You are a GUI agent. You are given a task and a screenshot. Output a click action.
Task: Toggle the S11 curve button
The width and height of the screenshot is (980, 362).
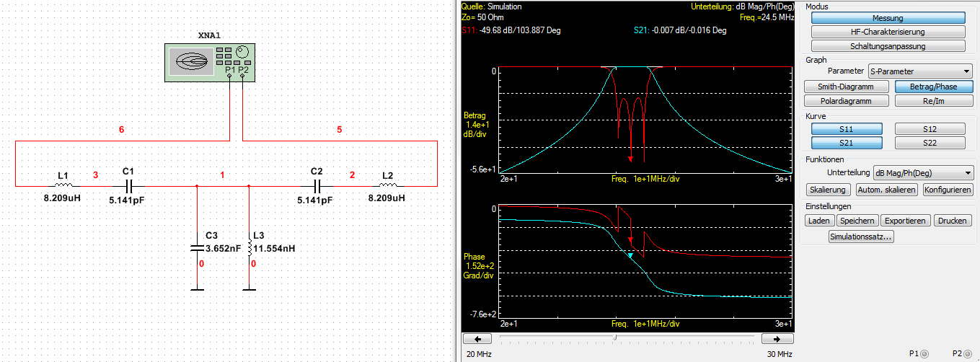point(846,128)
